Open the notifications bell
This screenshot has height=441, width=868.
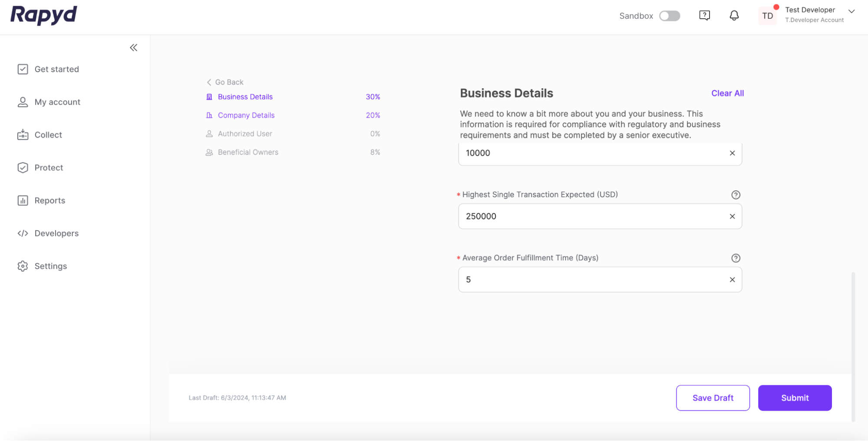click(x=734, y=16)
